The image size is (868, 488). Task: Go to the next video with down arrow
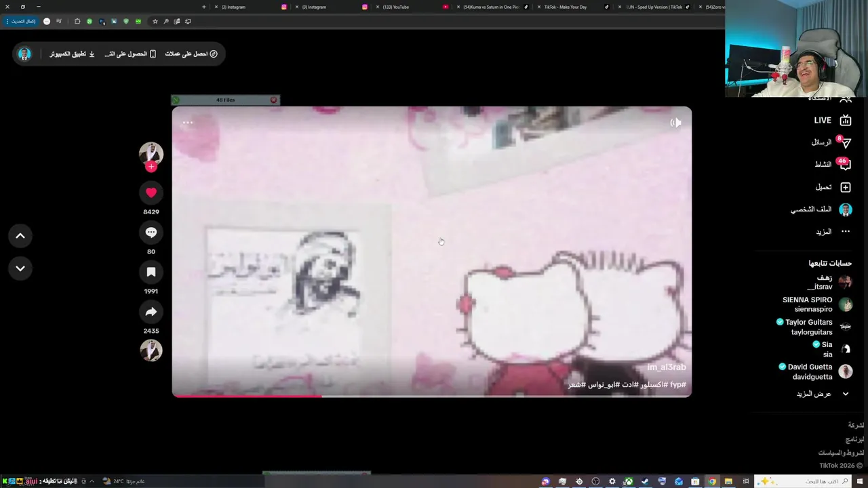[20, 268]
